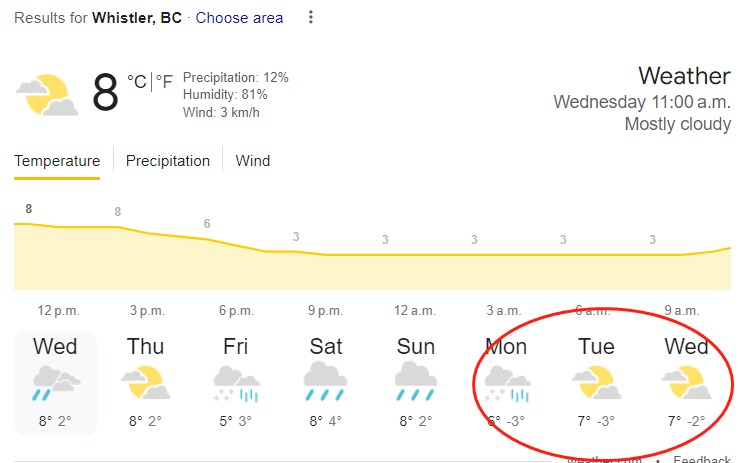
Task: Select the last Wed forecast day
Action: coord(687,382)
